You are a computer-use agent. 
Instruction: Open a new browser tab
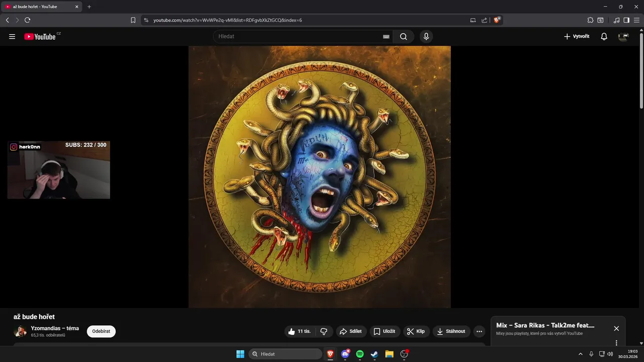89,7
